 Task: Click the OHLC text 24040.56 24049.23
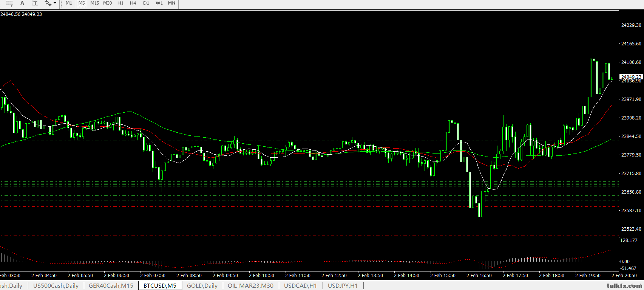[21, 14]
